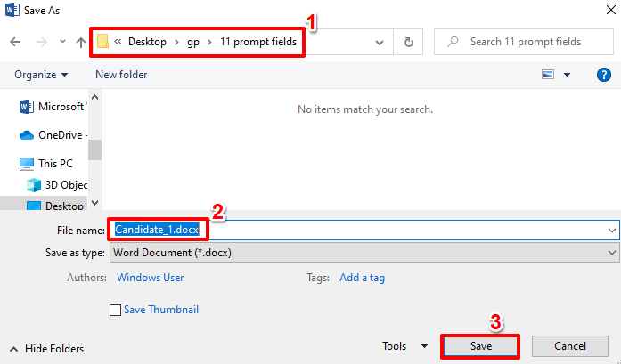The height and width of the screenshot is (364, 621).
Task: Click the Add a tag link
Action: 362,278
